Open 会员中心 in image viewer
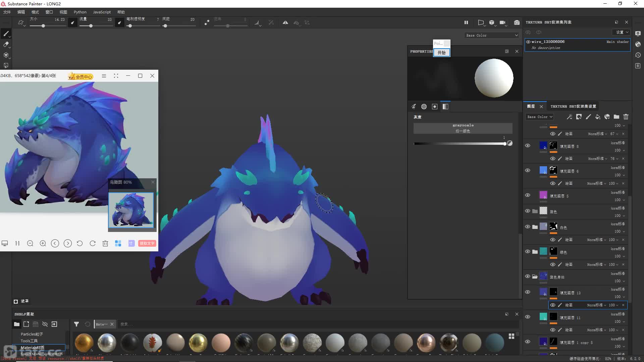Screen dimensions: 644x362 pos(80,76)
